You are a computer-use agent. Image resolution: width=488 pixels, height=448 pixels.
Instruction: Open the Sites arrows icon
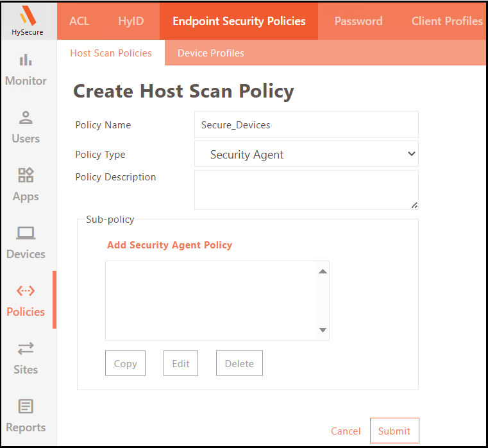[x=26, y=349]
